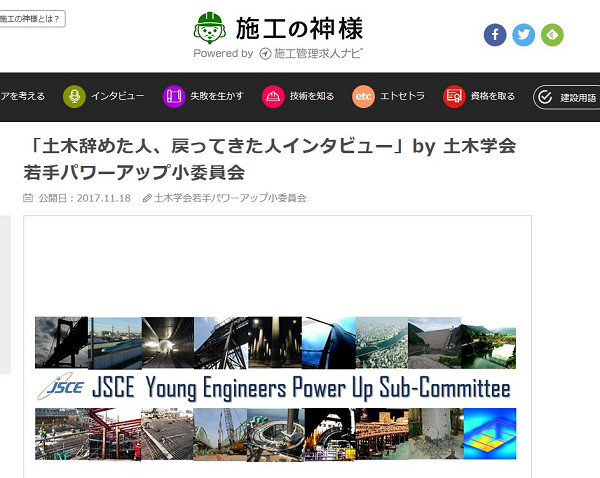Select the エトセトラ menu item
The height and width of the screenshot is (478, 600).
coord(403,96)
